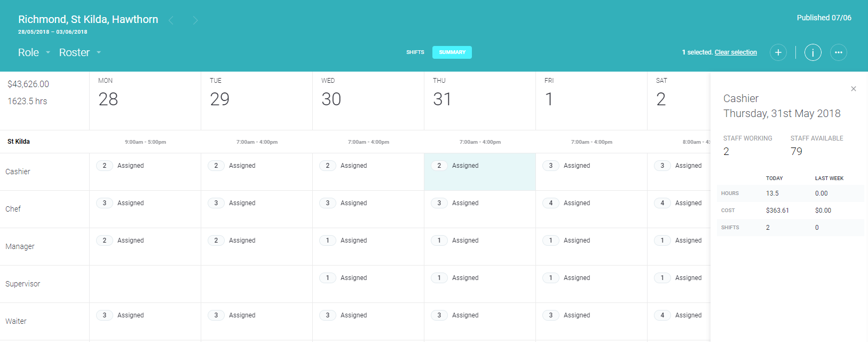Select Manager assigned cell on Tuesday 29
The image size is (868, 342).
(x=256, y=246)
